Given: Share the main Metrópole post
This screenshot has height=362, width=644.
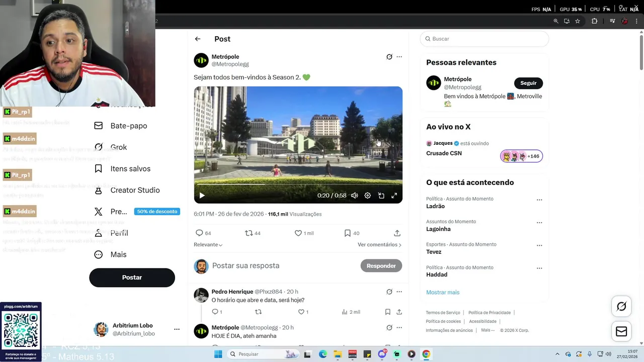Looking at the screenshot, I should 397,233.
